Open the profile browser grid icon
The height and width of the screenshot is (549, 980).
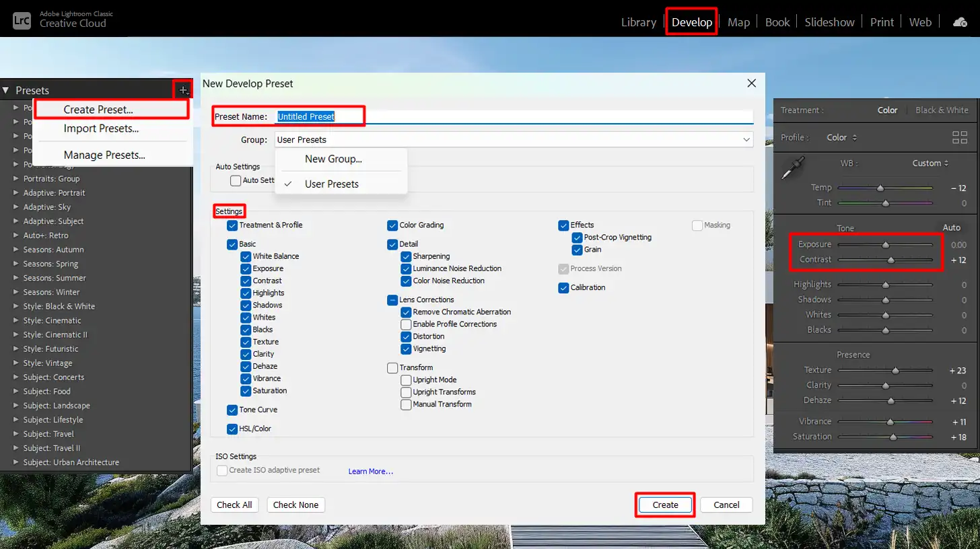959,138
